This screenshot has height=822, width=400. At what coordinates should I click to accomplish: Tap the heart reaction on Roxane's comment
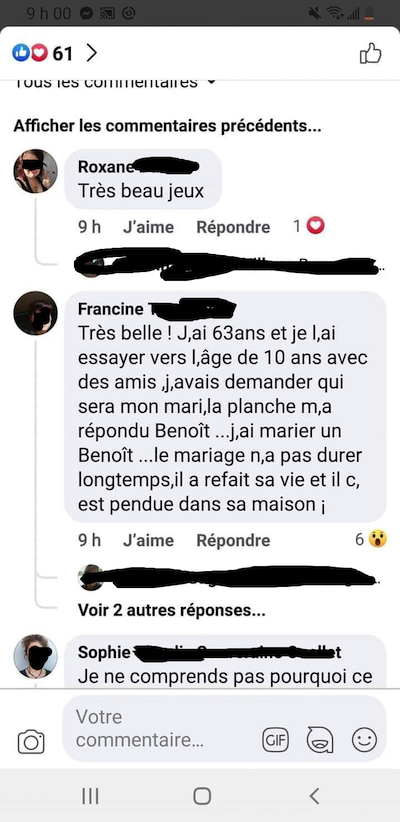pos(316,226)
